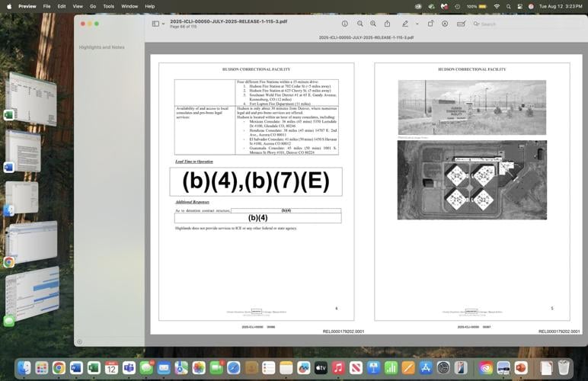588x381 pixels.
Task: Click the battery status indicator
Action: 477,6
